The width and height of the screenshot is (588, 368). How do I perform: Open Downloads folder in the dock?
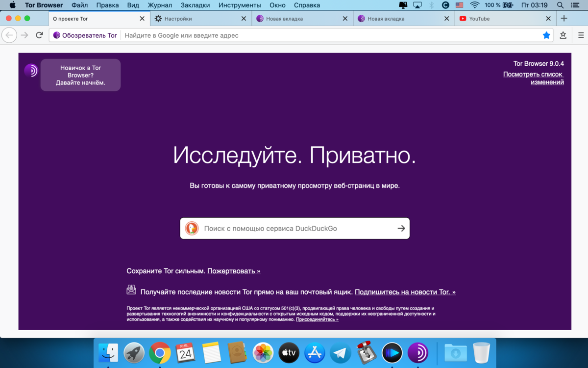[x=456, y=352]
